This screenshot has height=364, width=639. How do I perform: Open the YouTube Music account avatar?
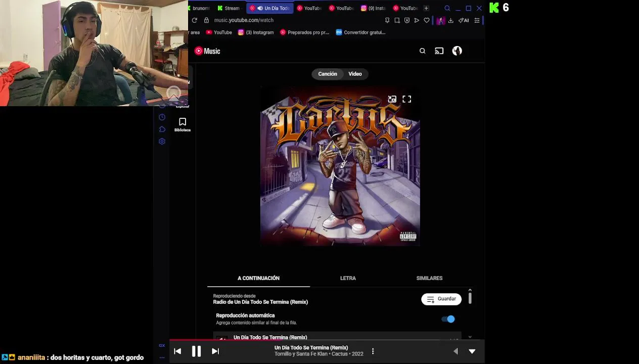tap(457, 51)
